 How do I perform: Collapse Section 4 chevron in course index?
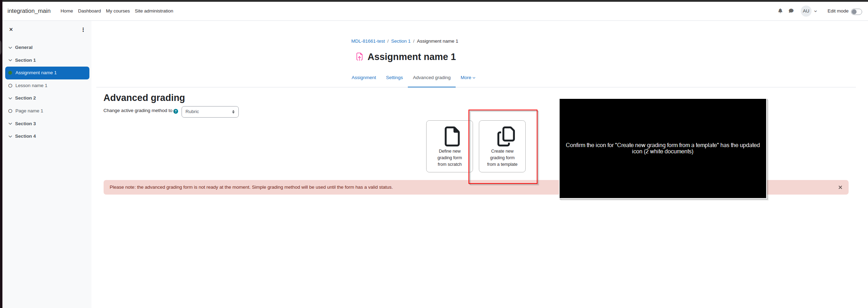click(10, 136)
